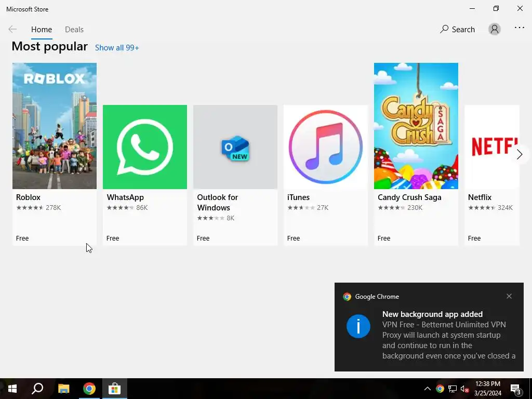The width and height of the screenshot is (532, 399).
Task: Open the Roblox app artwork
Action: pos(54,126)
